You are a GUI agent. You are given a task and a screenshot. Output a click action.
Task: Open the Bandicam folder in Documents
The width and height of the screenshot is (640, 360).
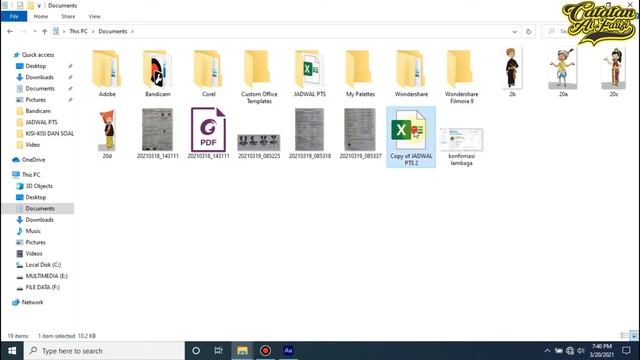[x=158, y=73]
